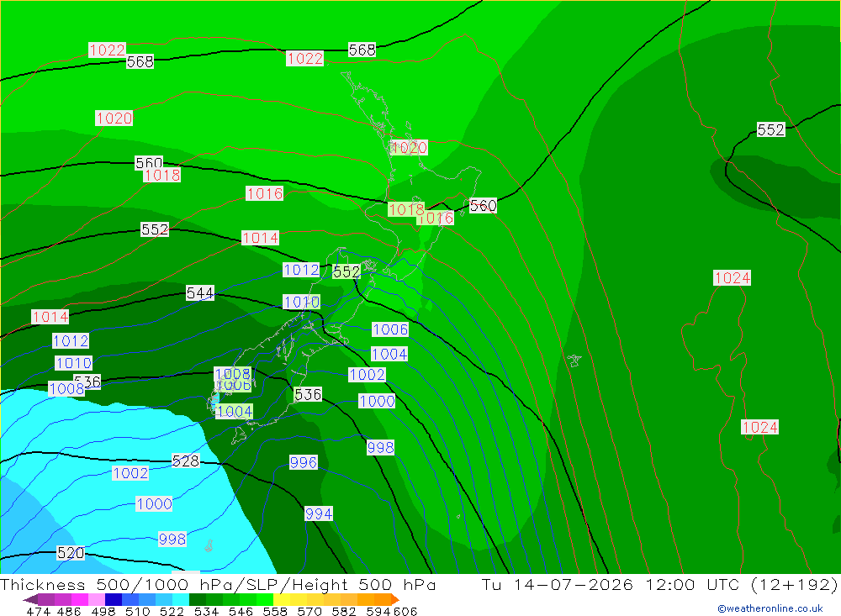Click the bright yellow legend swatch
Image resolution: width=841 pixels, height=616 pixels.
pos(282,599)
